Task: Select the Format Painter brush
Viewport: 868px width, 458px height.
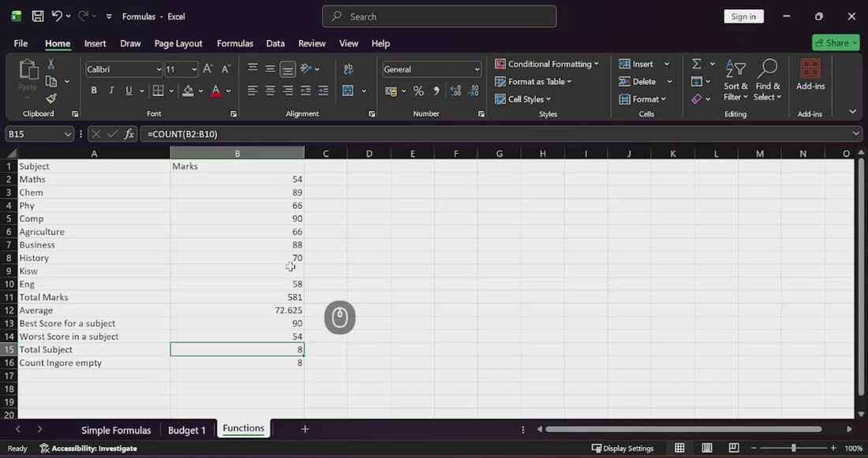Action: 51,99
